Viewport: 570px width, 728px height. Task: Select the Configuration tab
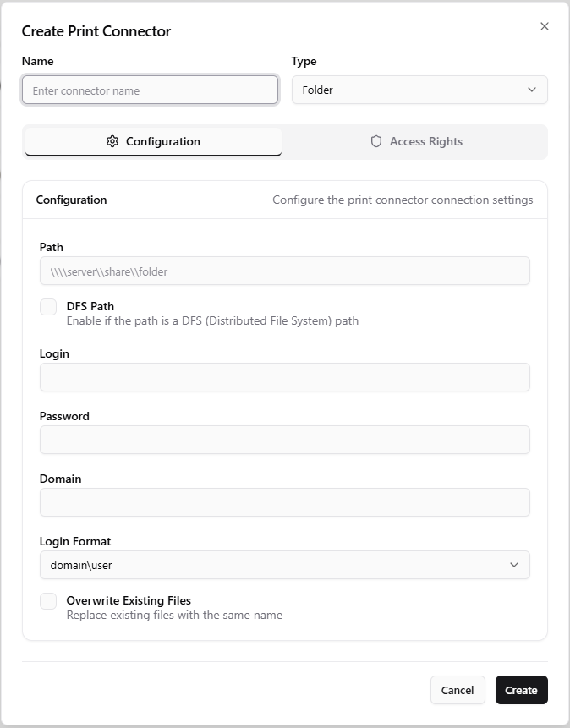(153, 141)
